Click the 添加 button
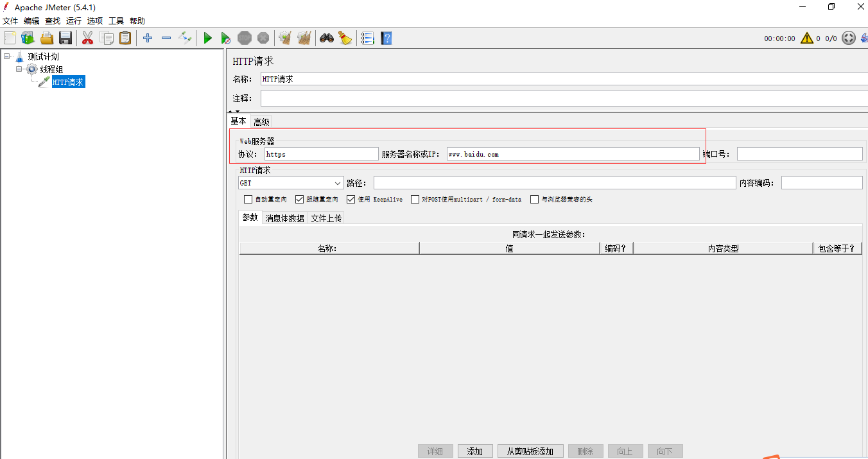 [x=475, y=451]
